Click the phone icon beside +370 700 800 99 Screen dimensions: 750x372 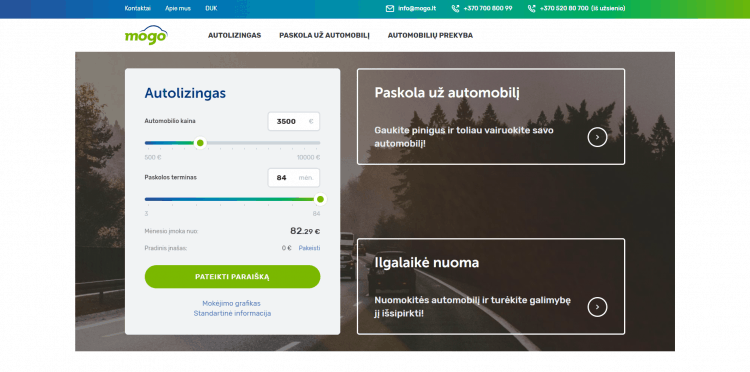tap(455, 8)
